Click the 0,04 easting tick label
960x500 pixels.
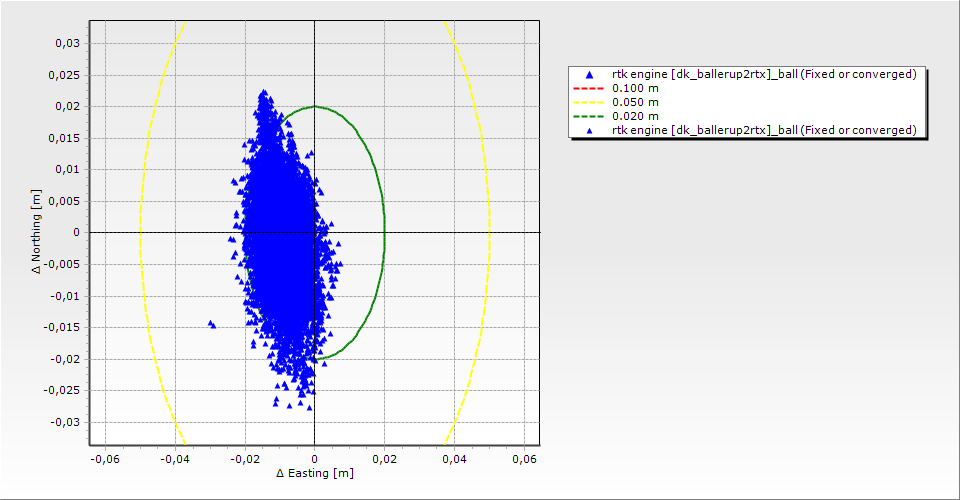(x=454, y=459)
